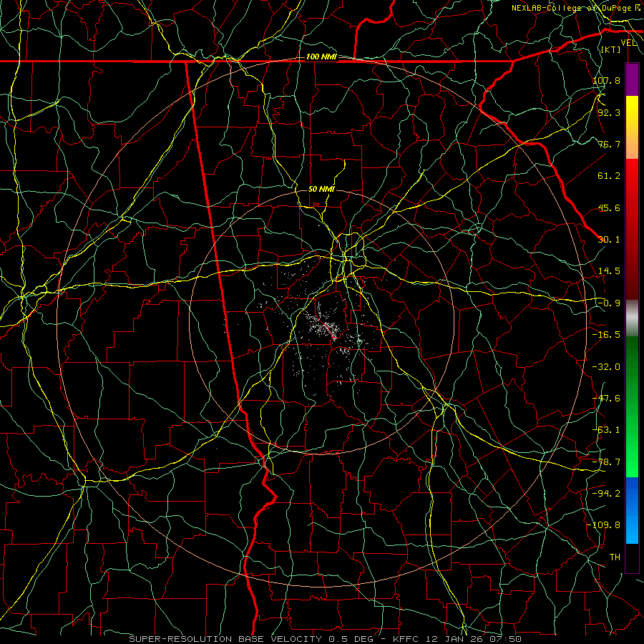Pick the 45.6 knot legend value
Viewport: 644px width, 644px height.
[609, 208]
